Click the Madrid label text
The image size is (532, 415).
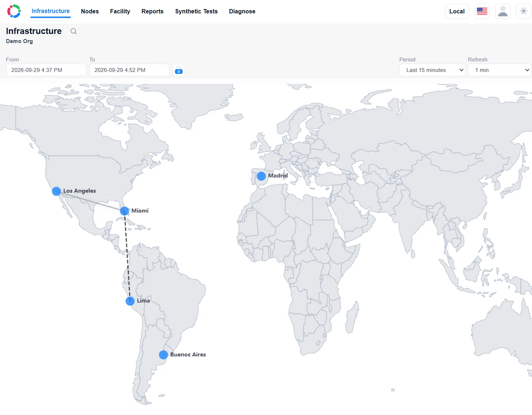point(278,176)
